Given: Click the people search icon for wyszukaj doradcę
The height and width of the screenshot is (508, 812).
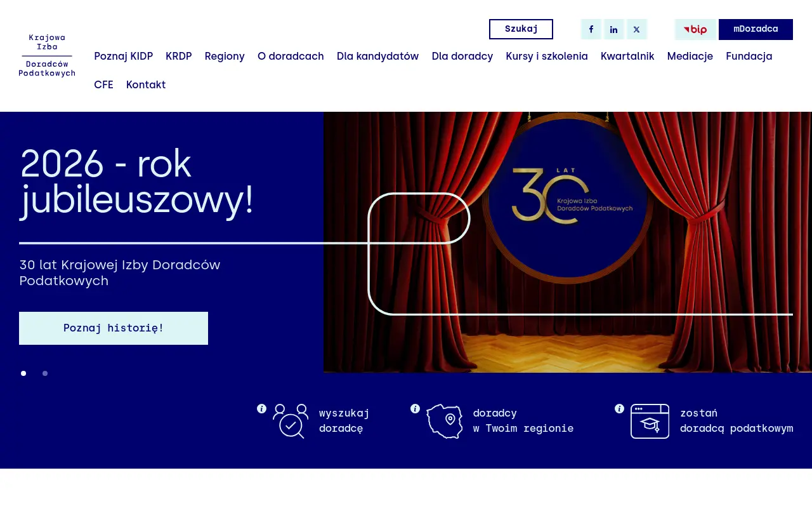Looking at the screenshot, I should [x=291, y=421].
